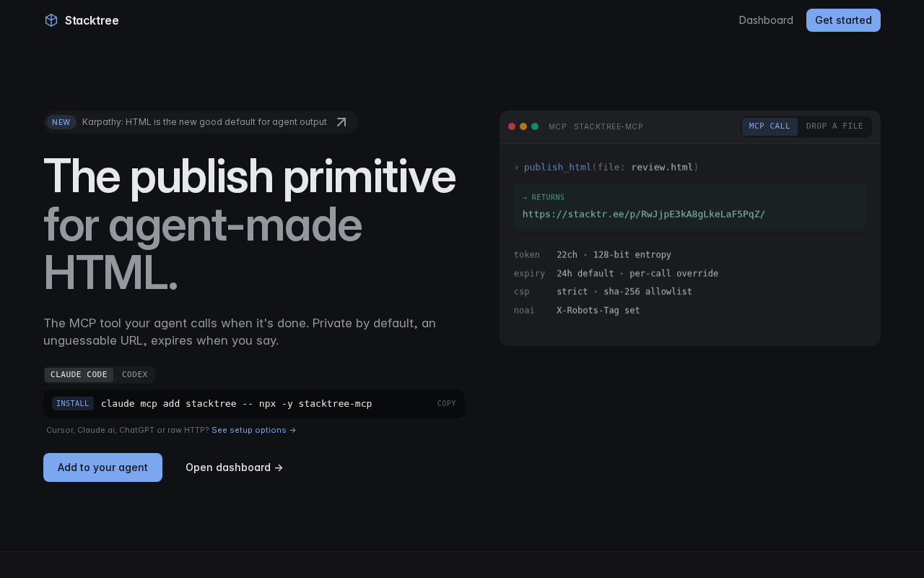Click the green window dot in the MCP panel
Screen dimensions: 924x578
pos(535,126)
